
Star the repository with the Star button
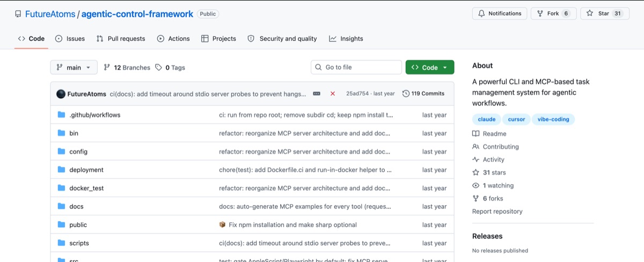coord(605,13)
